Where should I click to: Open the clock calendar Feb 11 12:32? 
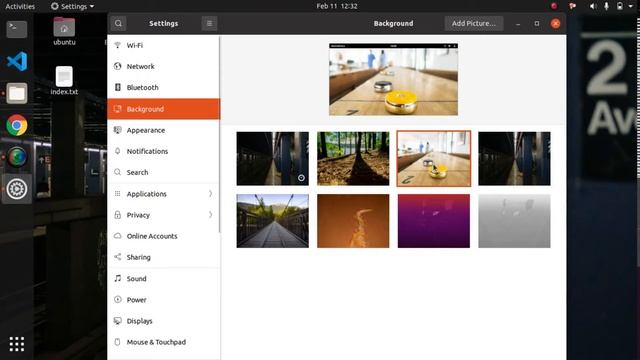337,6
